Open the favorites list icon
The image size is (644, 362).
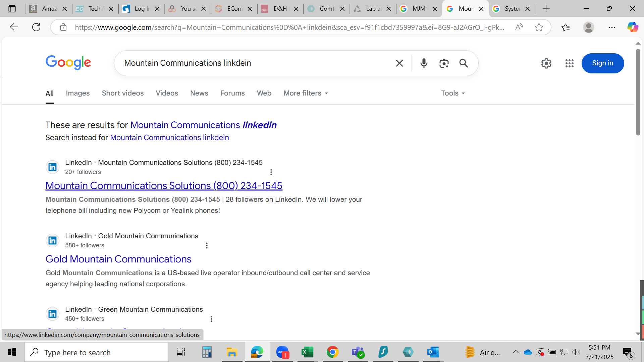coord(566,27)
